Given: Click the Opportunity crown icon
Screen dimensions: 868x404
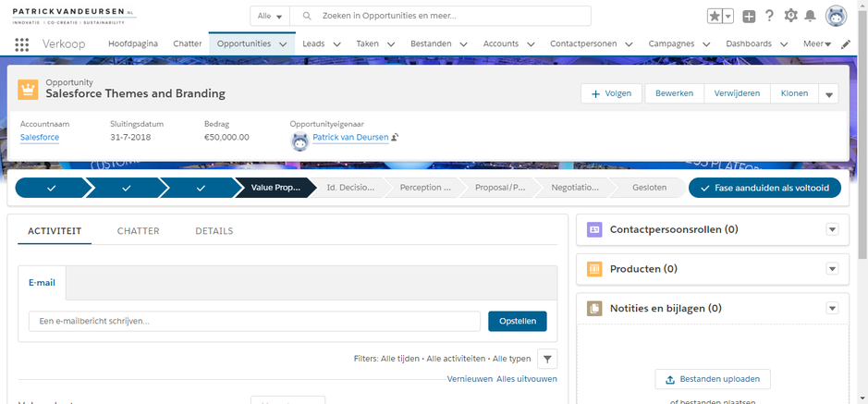Looking at the screenshot, I should click(28, 89).
